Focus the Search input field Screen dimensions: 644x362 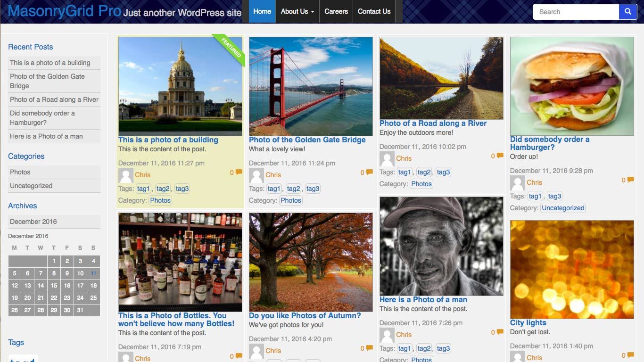pyautogui.click(x=576, y=12)
